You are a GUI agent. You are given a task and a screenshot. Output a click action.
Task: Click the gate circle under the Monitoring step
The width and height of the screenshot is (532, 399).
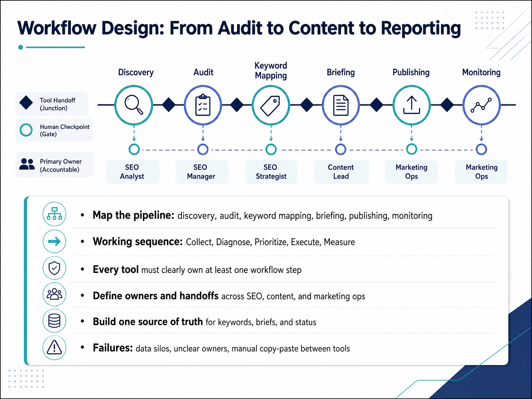point(481,149)
